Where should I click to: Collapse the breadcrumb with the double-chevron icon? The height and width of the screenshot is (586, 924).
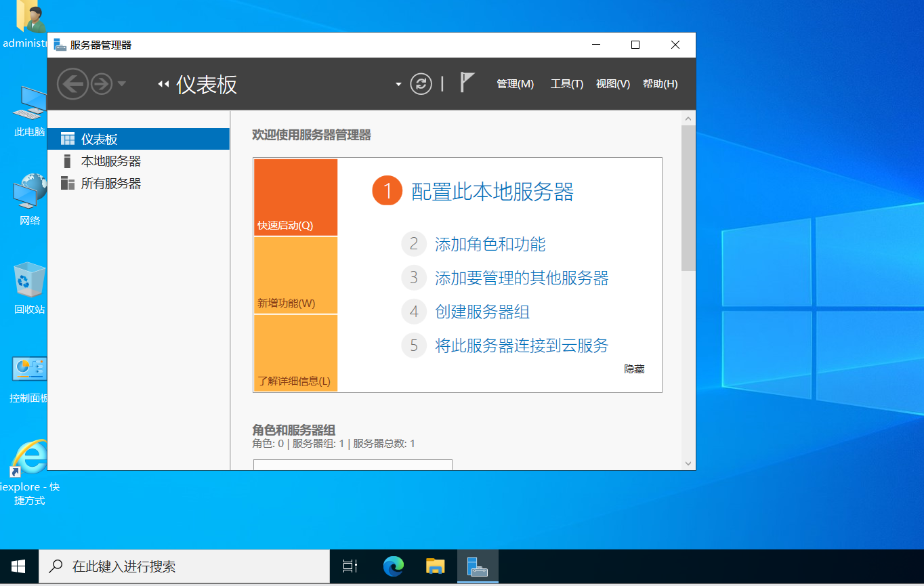pos(163,83)
